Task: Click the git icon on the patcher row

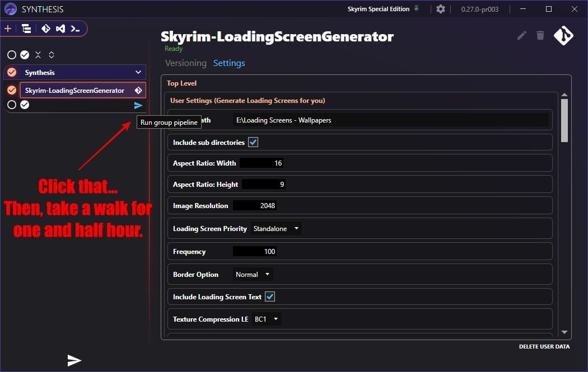Action: tap(138, 90)
